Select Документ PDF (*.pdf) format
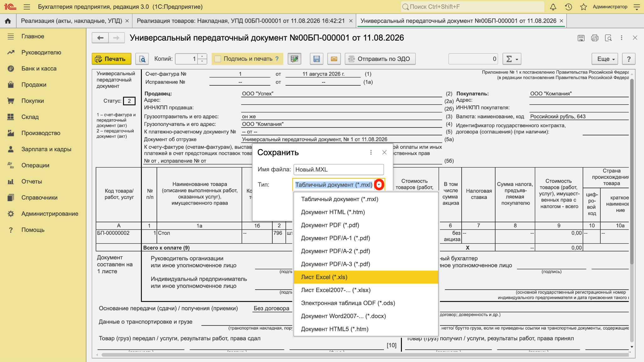This screenshot has width=644, height=362. [366, 225]
